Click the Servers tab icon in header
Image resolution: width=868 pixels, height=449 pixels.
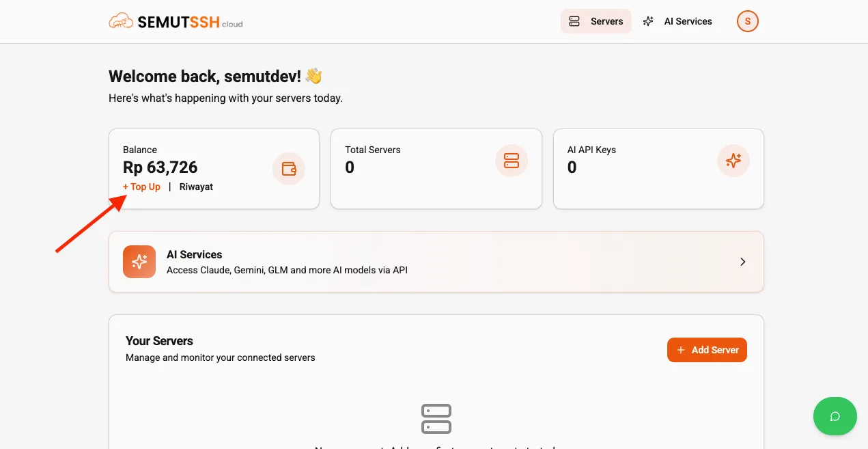[x=574, y=21]
